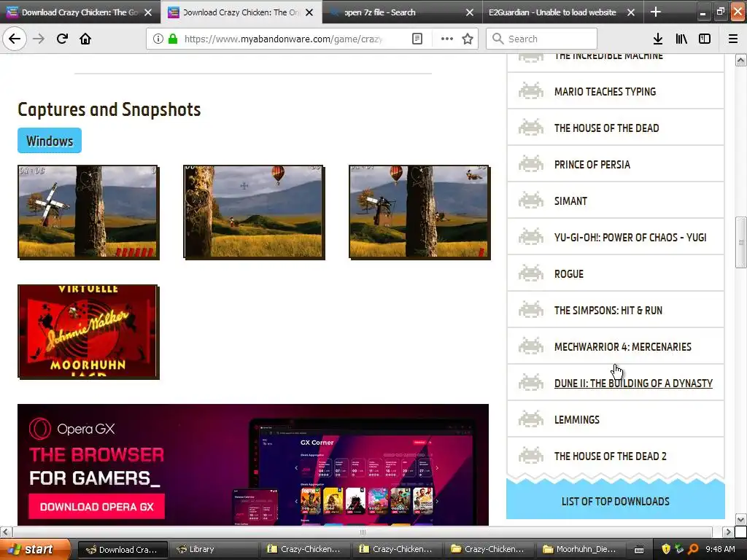747x560 pixels.
Task: Open Lemmings game link
Action: click(x=577, y=419)
